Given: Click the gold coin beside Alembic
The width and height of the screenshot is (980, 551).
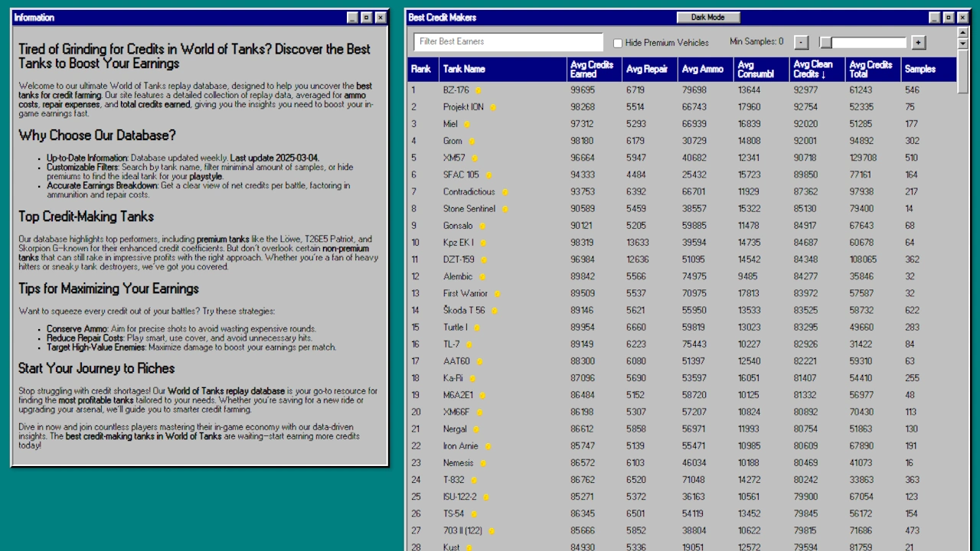Looking at the screenshot, I should [x=482, y=276].
